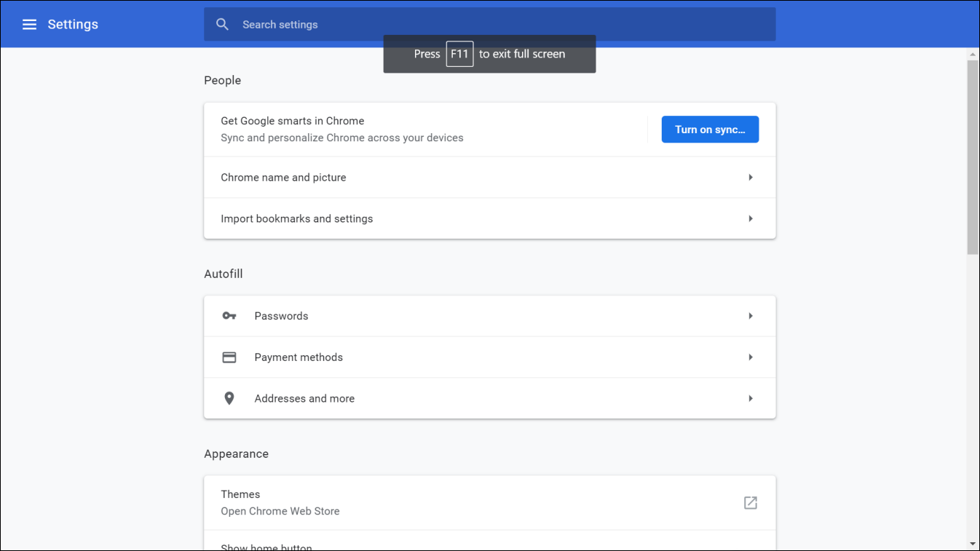
Task: Expand the Addresses and more arrow
Action: tap(750, 399)
